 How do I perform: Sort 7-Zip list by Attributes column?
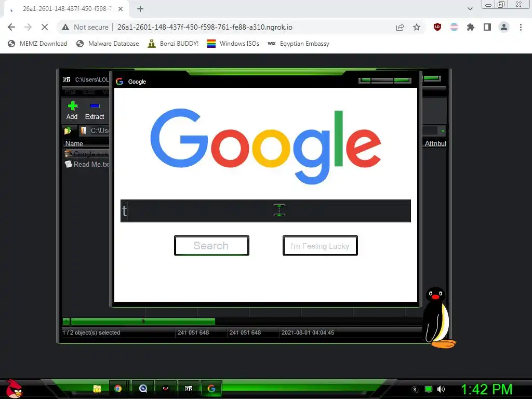click(435, 143)
